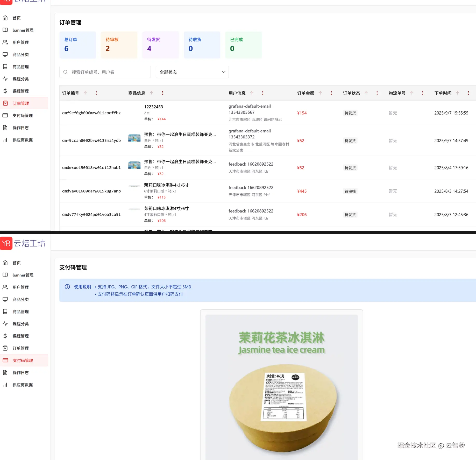Screen dimensions: 476x460
Task: Open the 订单金额 column three-dot menu
Action: coord(331,93)
